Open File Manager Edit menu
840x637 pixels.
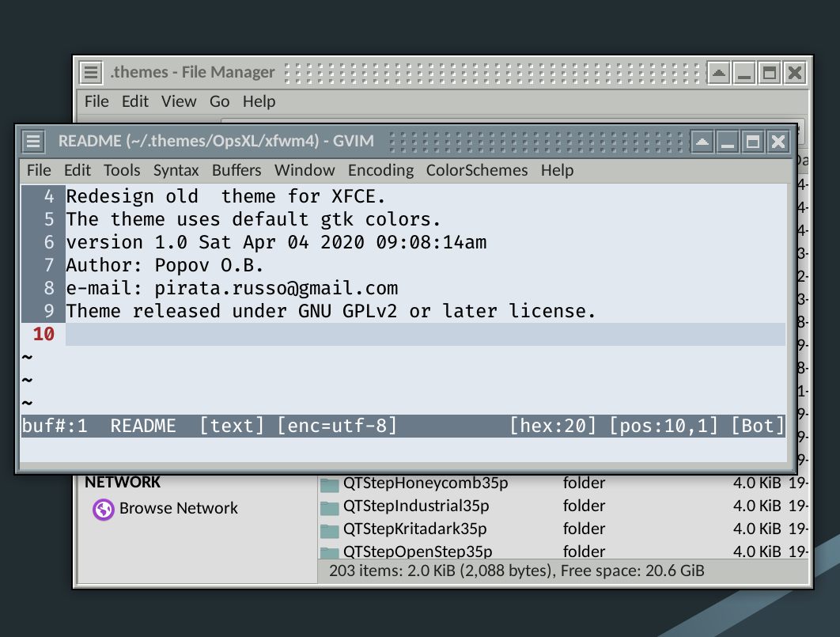point(134,101)
